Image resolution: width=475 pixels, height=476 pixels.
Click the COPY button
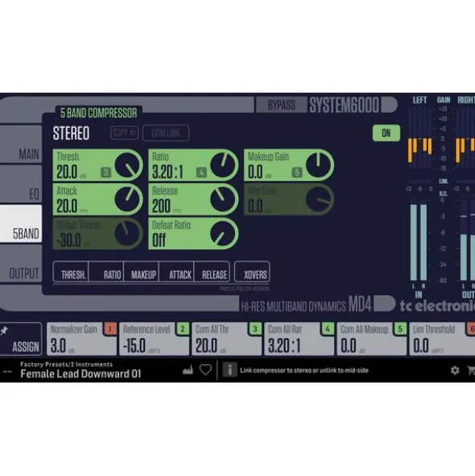pyautogui.click(x=125, y=133)
